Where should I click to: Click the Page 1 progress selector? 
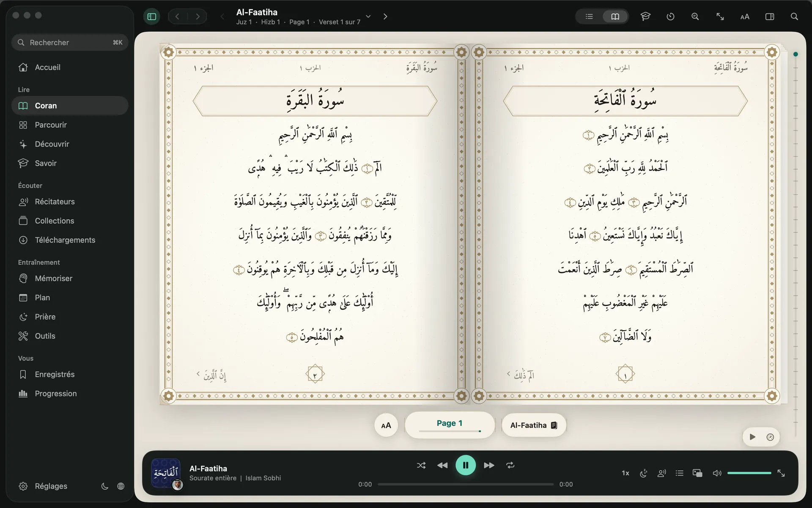click(x=450, y=425)
